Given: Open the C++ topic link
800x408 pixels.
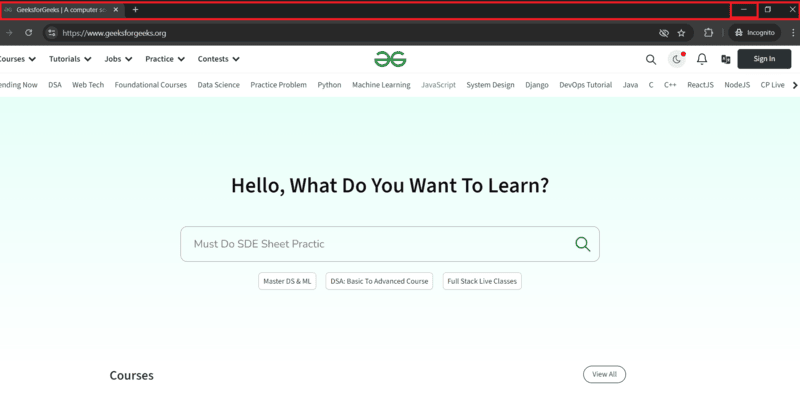Looking at the screenshot, I should pyautogui.click(x=670, y=85).
